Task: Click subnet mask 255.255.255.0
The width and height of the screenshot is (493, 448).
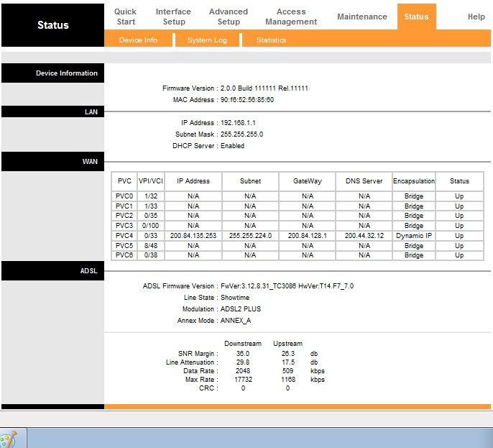Action: tap(241, 134)
